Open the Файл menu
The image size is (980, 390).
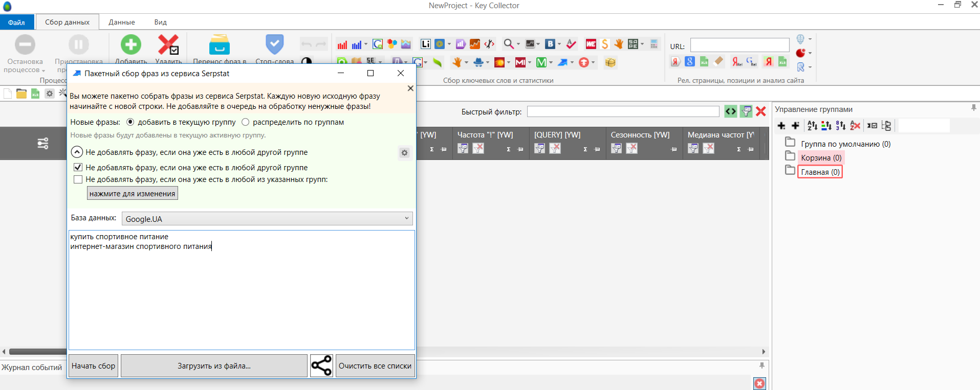click(16, 22)
